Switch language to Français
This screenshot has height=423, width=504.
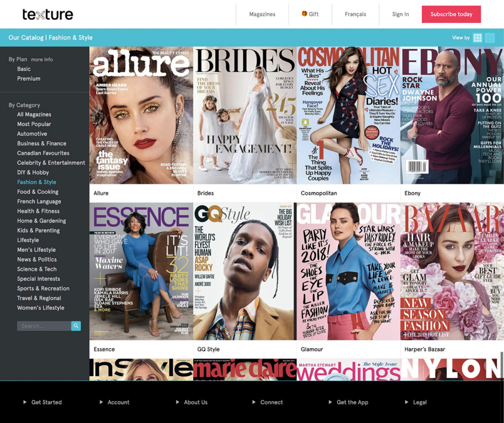[355, 14]
